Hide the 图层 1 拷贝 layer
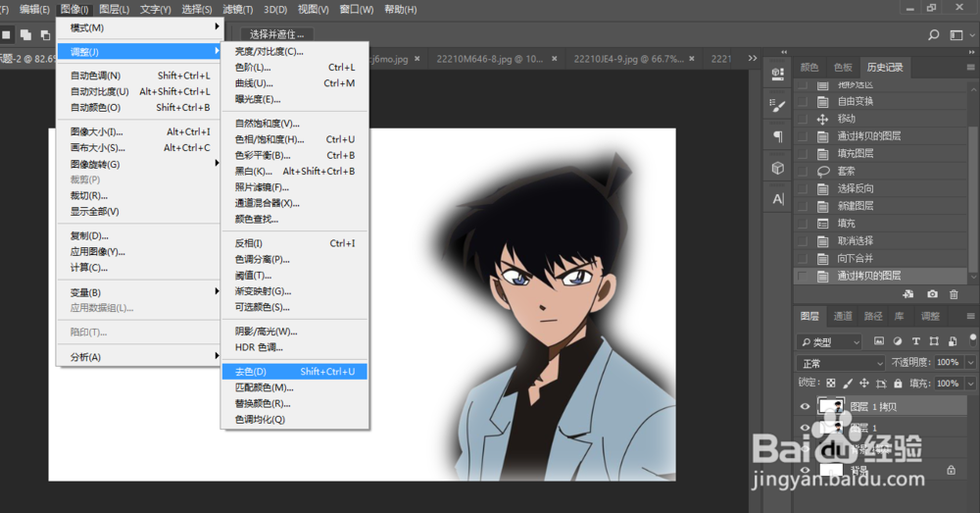Image resolution: width=980 pixels, height=513 pixels. pos(805,407)
